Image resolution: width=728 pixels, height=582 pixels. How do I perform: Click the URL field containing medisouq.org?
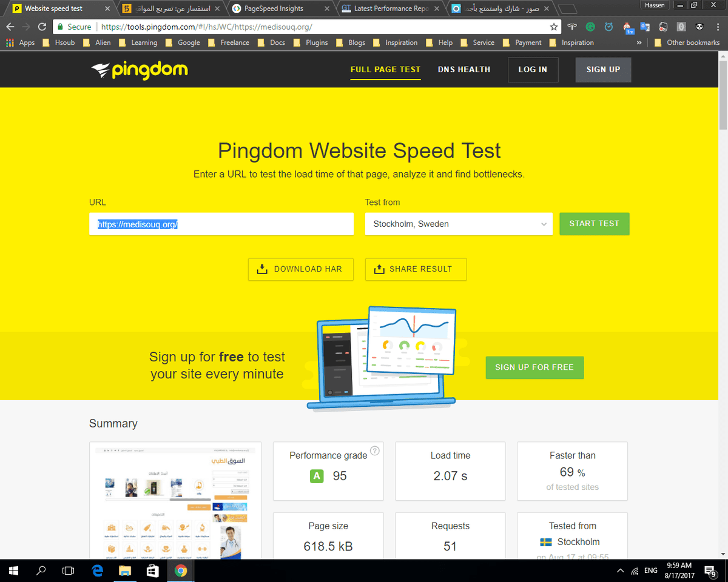coord(221,224)
